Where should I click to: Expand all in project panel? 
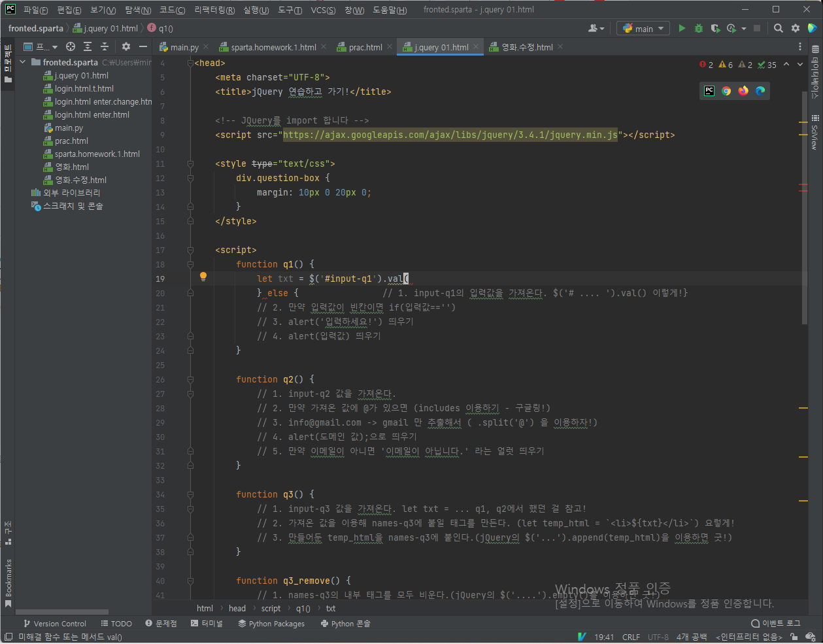click(88, 46)
